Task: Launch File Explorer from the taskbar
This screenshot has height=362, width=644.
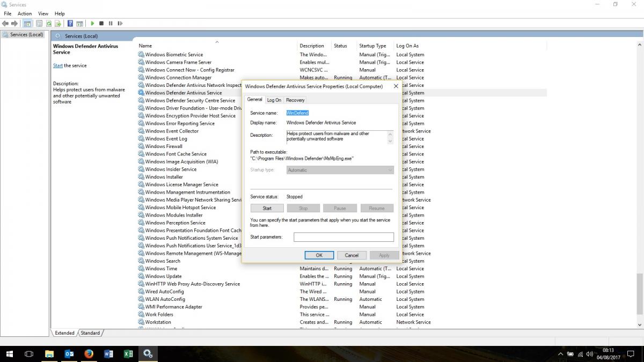Action: (x=49, y=354)
